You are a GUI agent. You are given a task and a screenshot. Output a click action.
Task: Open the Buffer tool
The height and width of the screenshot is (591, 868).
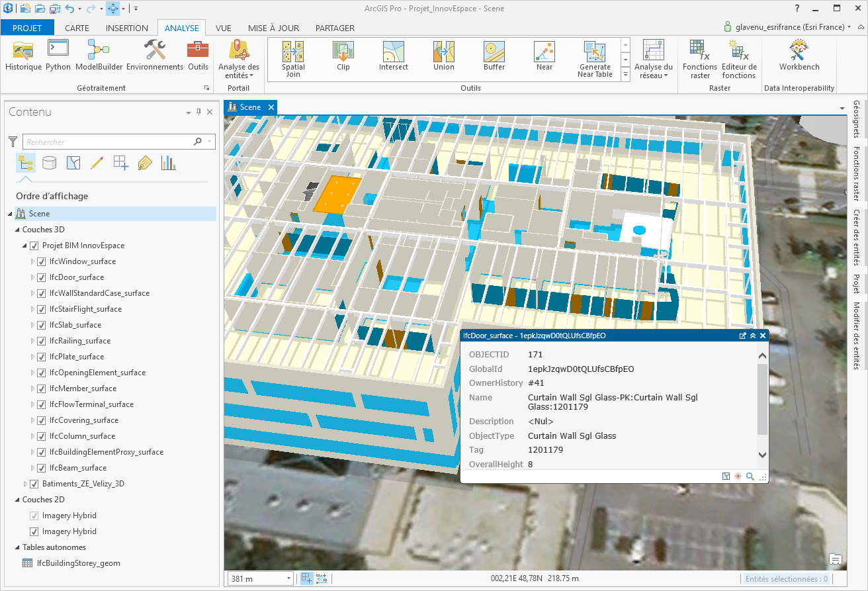(494, 56)
